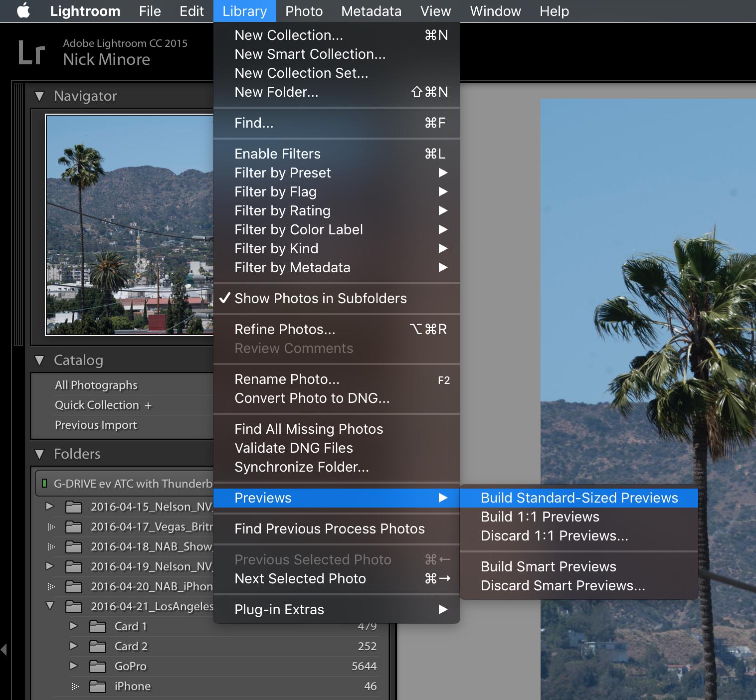756x700 pixels.
Task: Choose Refine Photos menu item
Action: [337, 329]
